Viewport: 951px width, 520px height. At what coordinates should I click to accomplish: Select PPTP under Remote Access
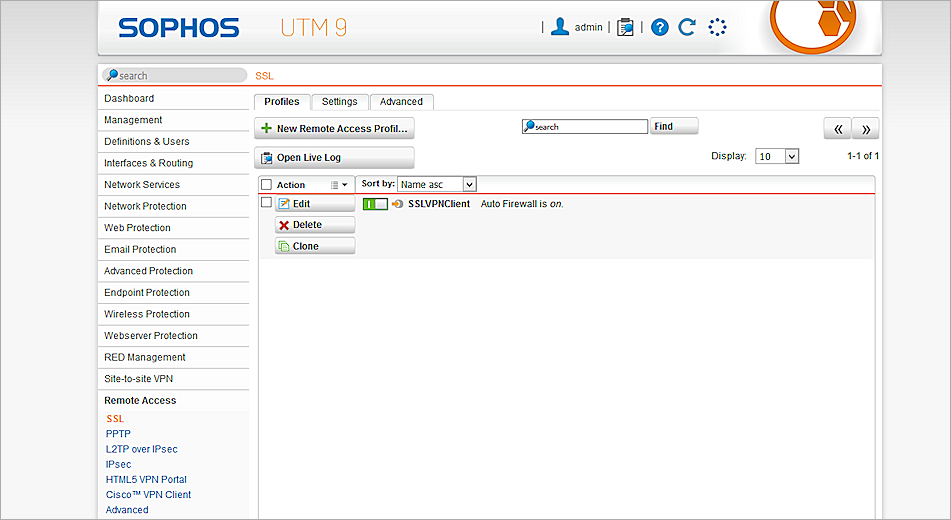[x=118, y=434]
